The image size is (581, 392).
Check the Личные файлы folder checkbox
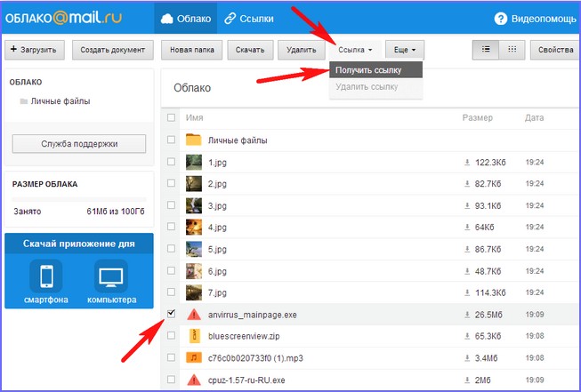pos(171,140)
